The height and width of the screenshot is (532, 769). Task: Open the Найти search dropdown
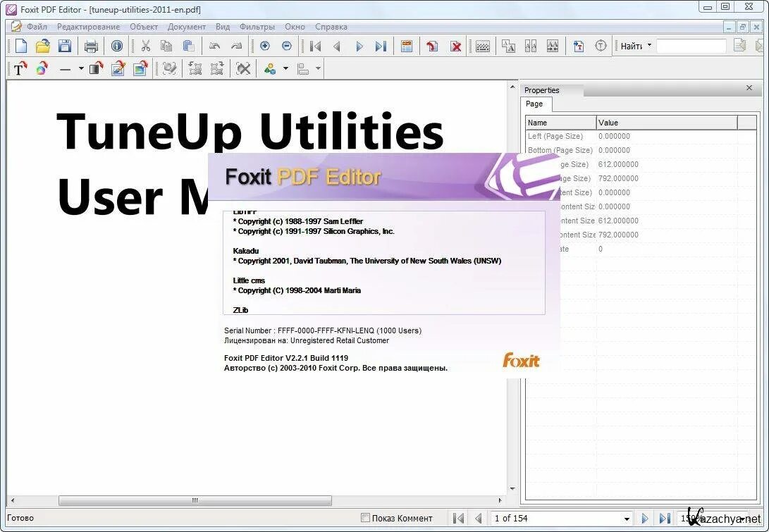[649, 46]
